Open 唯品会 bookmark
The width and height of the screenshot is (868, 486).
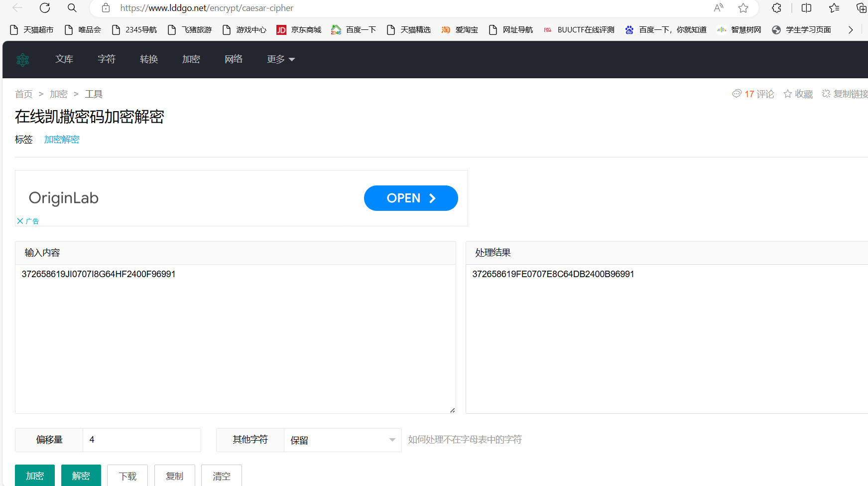(83, 30)
